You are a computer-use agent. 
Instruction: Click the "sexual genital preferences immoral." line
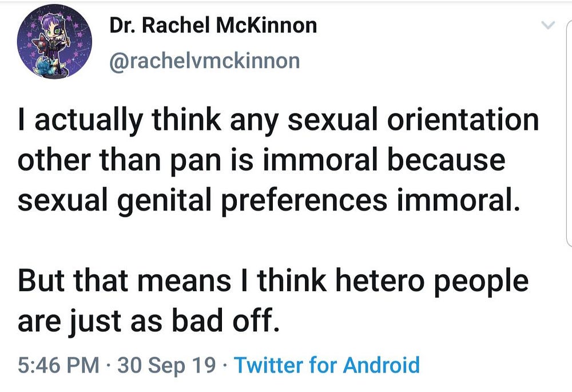[268, 201]
